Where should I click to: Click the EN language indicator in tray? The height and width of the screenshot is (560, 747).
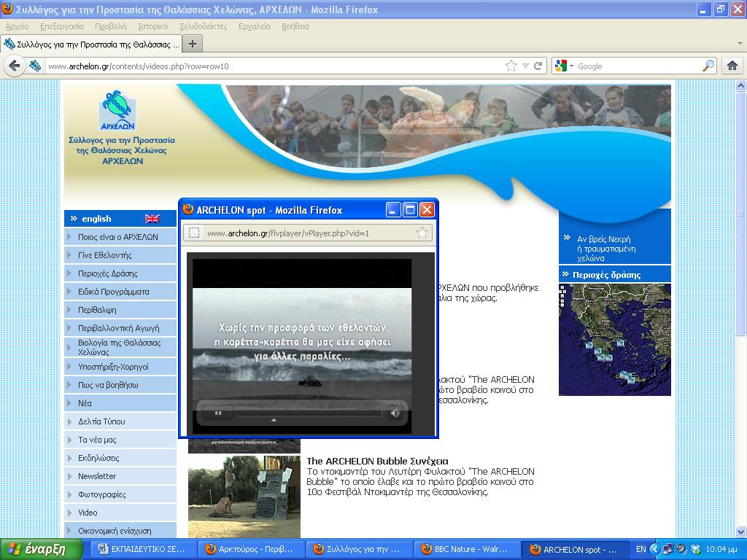[x=640, y=549]
